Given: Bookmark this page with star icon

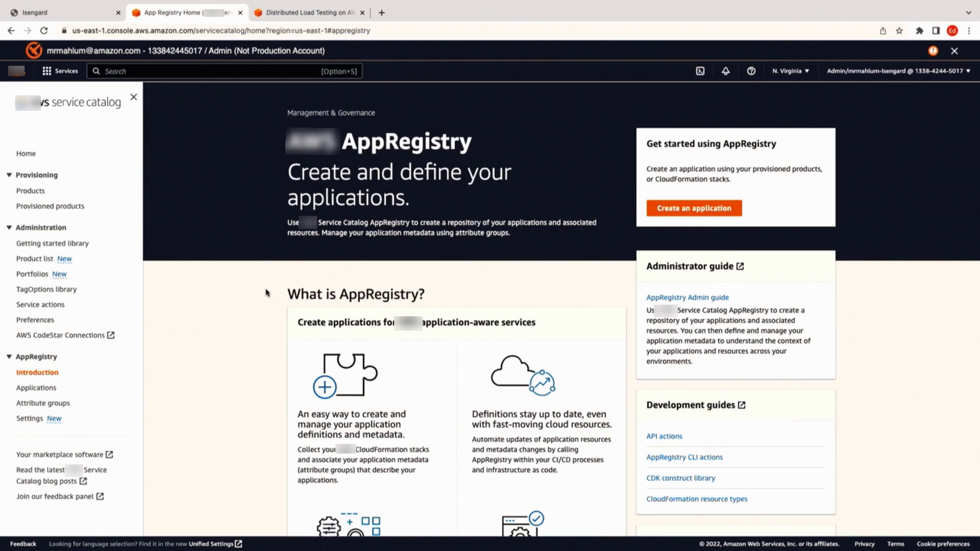Looking at the screenshot, I should point(899,31).
